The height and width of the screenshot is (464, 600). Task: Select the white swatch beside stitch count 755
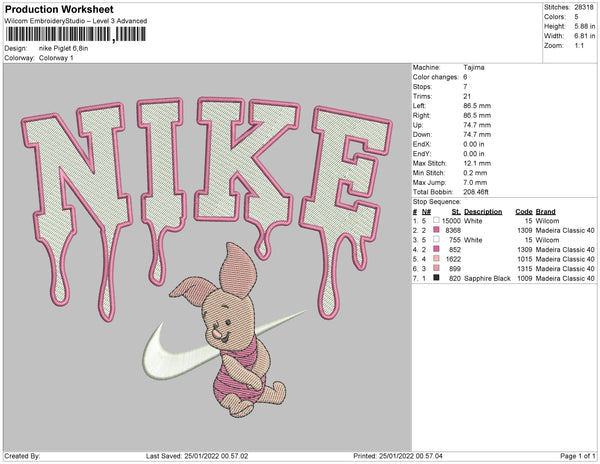pos(436,239)
